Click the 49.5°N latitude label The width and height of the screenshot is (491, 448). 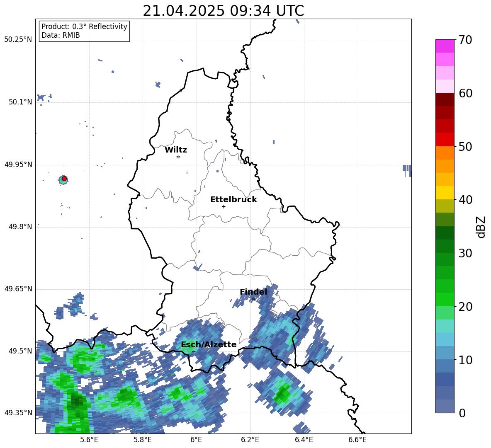click(20, 351)
